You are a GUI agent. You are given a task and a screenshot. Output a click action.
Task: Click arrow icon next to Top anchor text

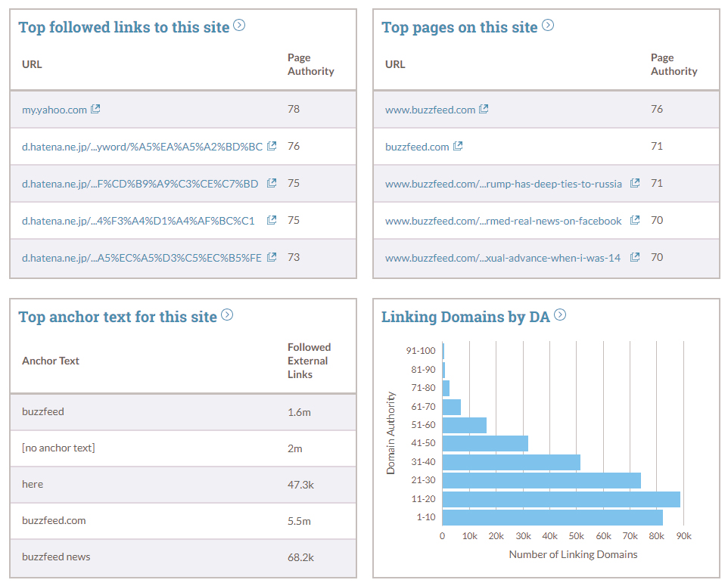(x=227, y=315)
